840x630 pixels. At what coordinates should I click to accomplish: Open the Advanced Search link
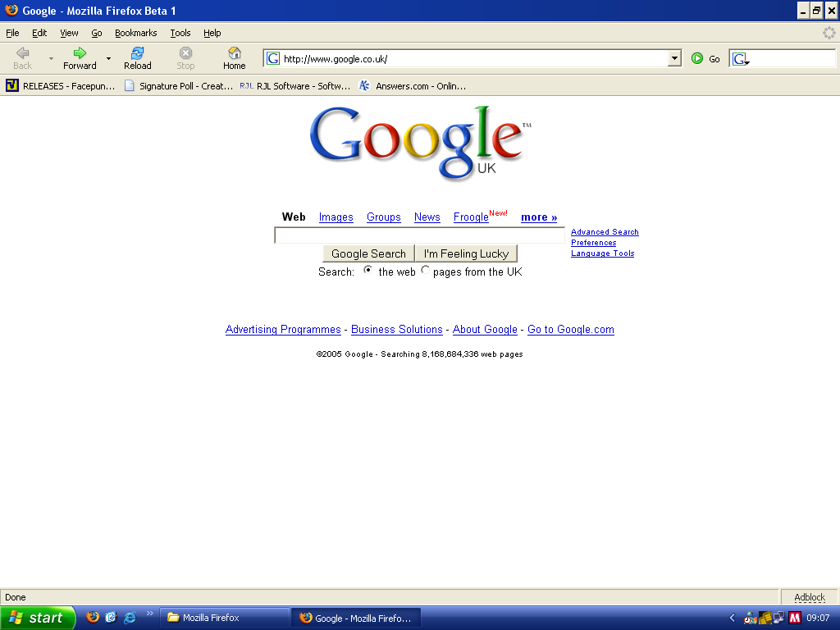pyautogui.click(x=605, y=232)
